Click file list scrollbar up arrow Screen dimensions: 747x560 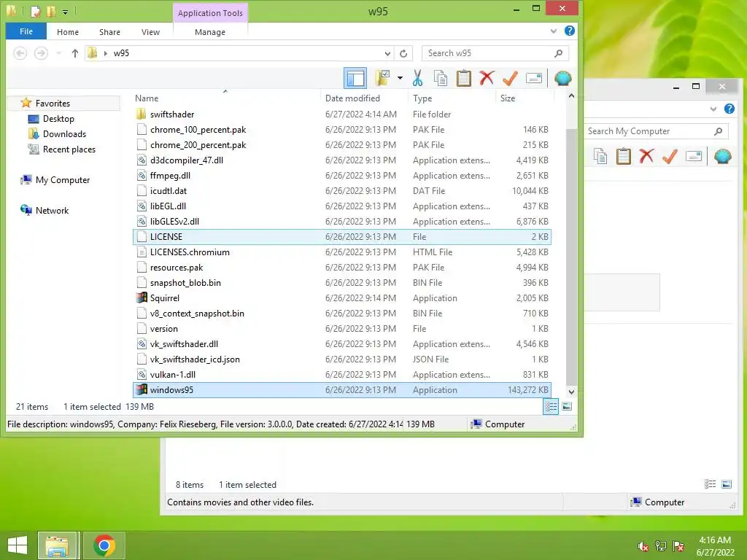571,96
